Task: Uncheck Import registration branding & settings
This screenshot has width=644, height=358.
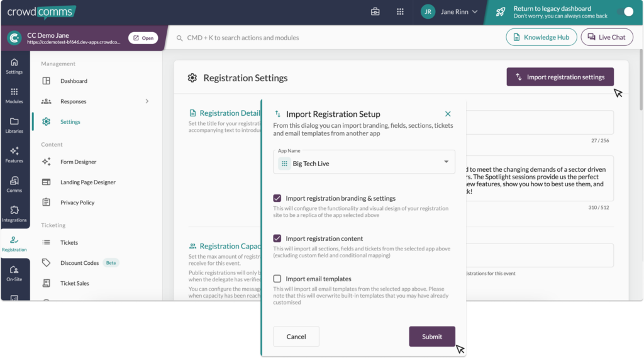Action: click(x=277, y=198)
